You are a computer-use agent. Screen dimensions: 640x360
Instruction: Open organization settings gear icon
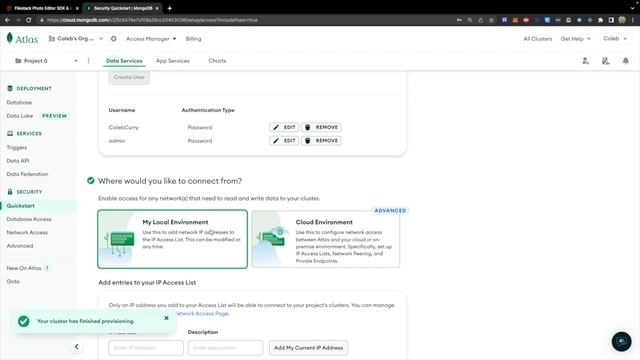coord(113,39)
